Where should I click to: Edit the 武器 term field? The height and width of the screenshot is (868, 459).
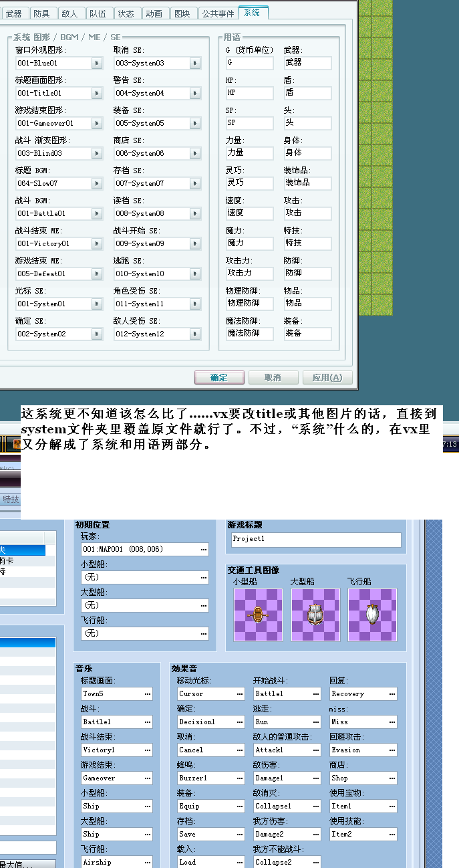click(307, 63)
